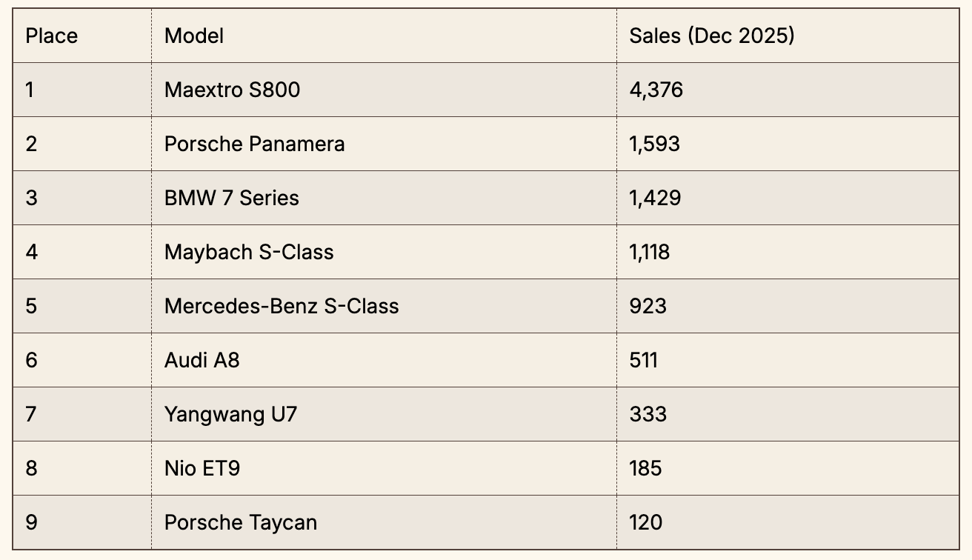Select the Nio ET9 cell
Viewport: 972px width, 560px height.
(x=202, y=468)
